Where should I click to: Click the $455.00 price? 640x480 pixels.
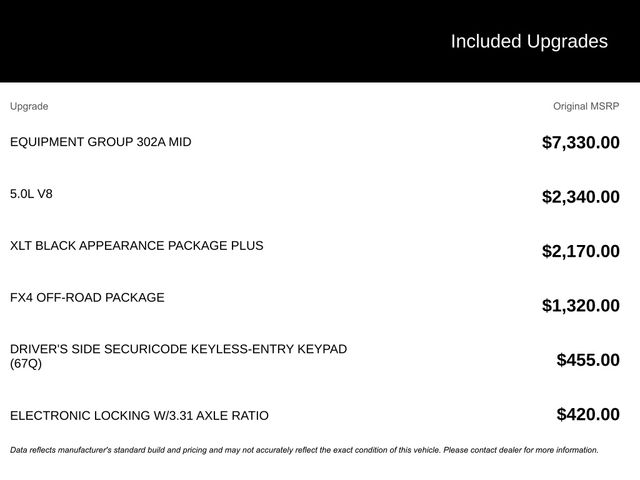(587, 360)
